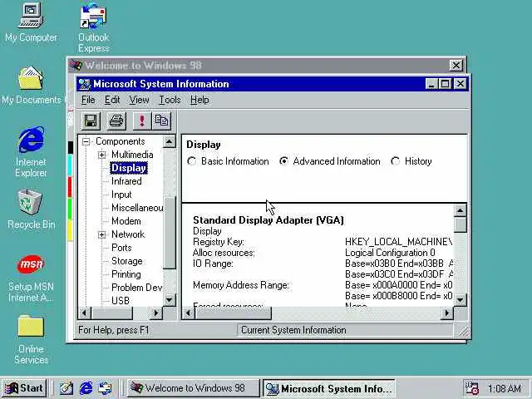
Task: Maximize the Microsoft System Information window
Action: (446, 84)
